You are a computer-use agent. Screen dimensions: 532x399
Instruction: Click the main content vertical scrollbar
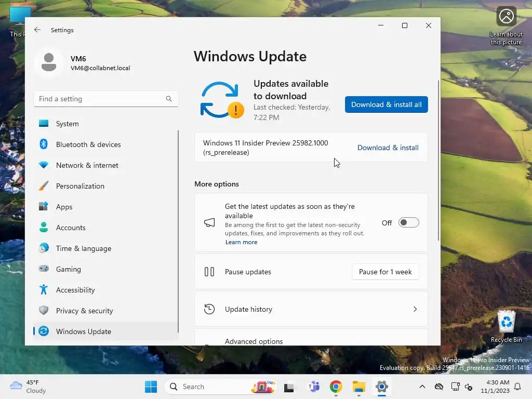pyautogui.click(x=438, y=161)
